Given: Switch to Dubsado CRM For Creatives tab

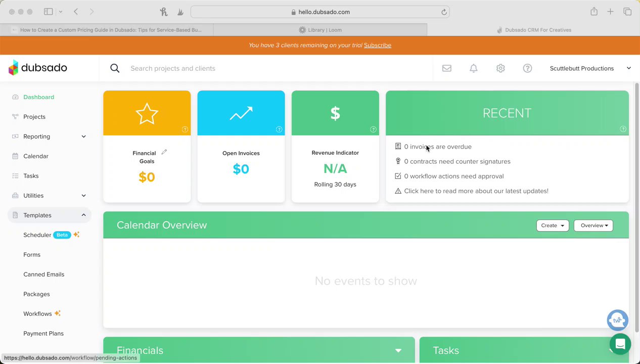Looking at the screenshot, I should (x=534, y=30).
